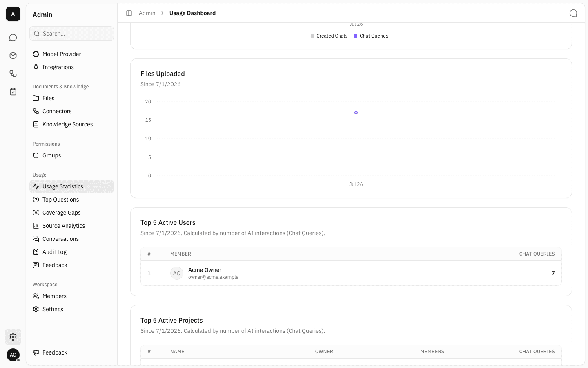Click the megaphone Feedback icon at sidebar bottom
Viewport: 588px width, 368px height.
[x=36, y=352]
